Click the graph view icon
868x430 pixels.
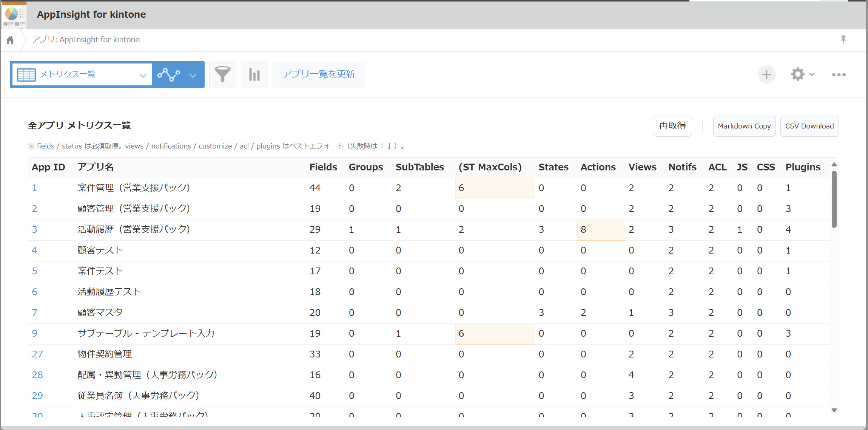point(169,74)
